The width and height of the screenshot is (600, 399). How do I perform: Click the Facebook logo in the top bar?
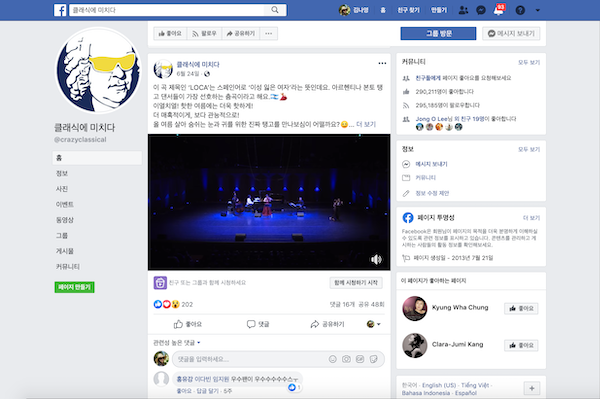pos(60,10)
